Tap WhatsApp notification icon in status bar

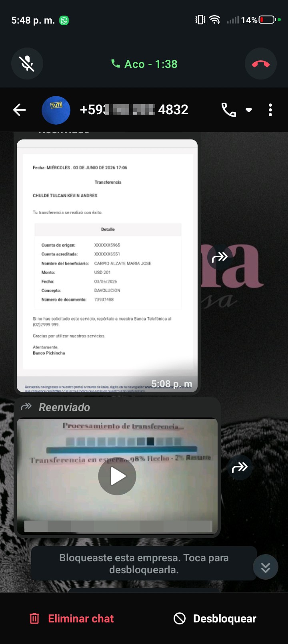coord(64,20)
